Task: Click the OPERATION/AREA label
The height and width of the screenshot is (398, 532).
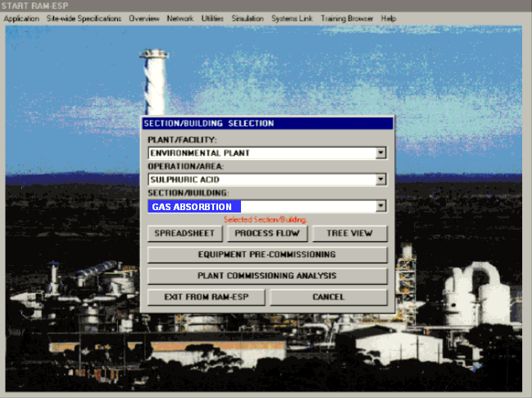Action: click(x=185, y=167)
